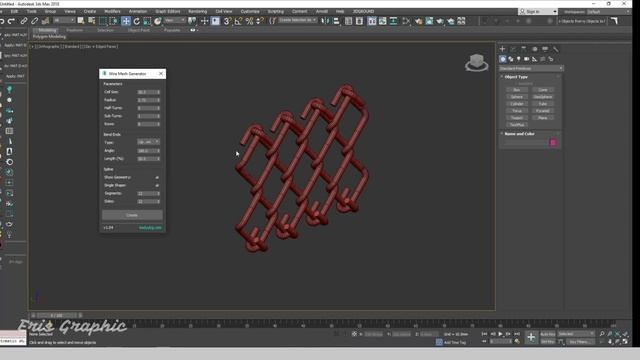Open the Sign In dropdown
The height and width of the screenshot is (360, 640).
coord(538,11)
